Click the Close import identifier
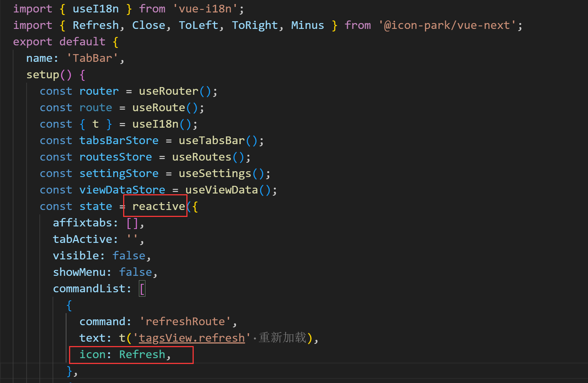 pos(148,25)
